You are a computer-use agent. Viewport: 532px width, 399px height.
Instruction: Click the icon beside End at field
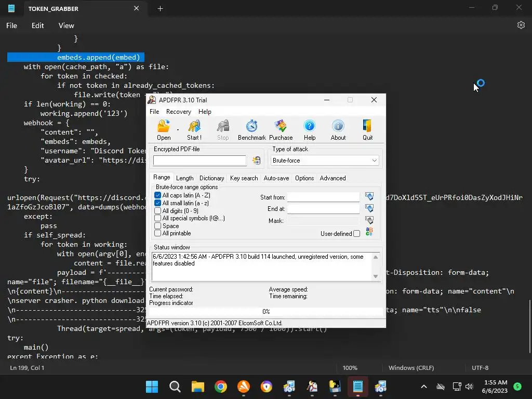pos(369,208)
